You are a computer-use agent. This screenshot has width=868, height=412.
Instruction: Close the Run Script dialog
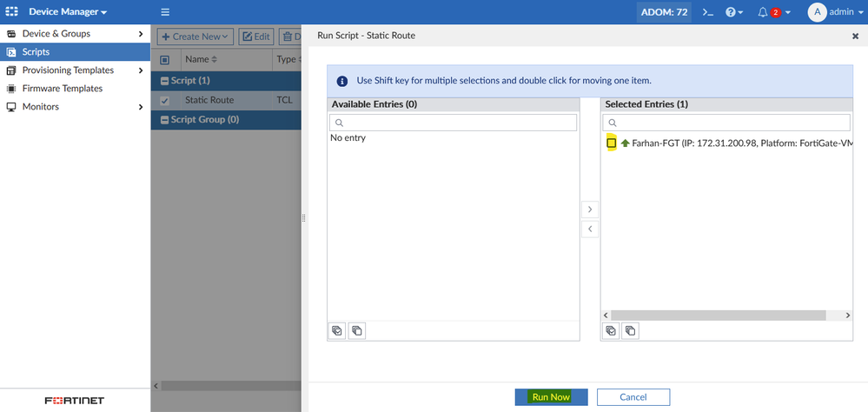(x=855, y=36)
